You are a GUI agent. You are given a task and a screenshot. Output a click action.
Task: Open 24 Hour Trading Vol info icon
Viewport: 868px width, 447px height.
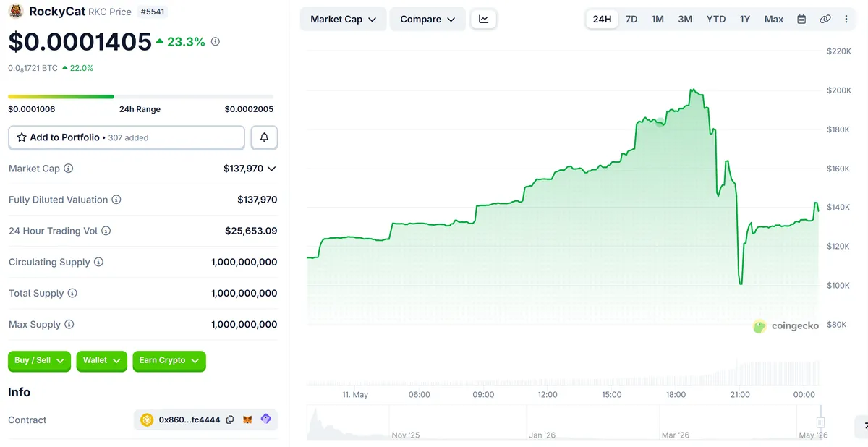pos(106,231)
